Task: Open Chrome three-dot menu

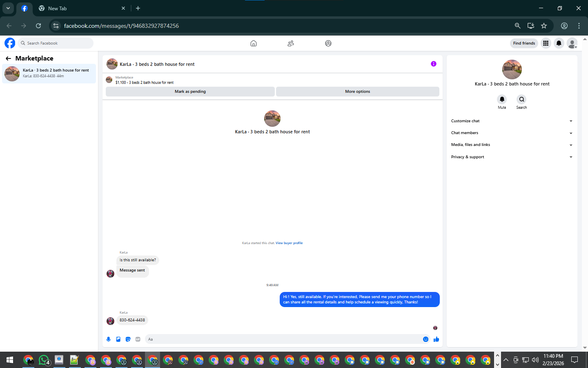Action: 579,26
